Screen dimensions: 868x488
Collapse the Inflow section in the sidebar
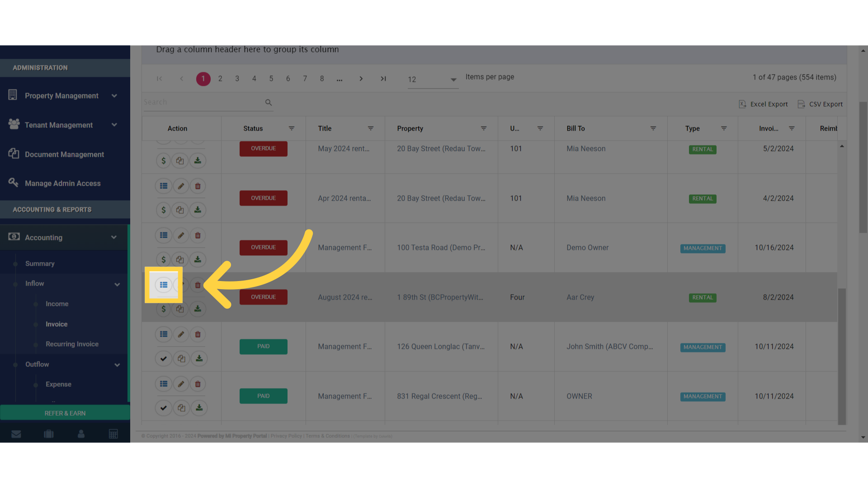117,284
